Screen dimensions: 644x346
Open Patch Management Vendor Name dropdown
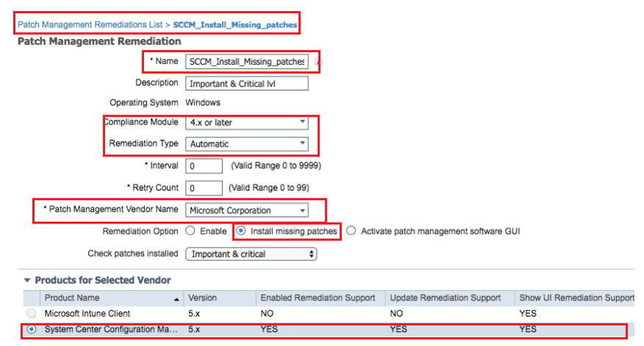click(x=247, y=210)
